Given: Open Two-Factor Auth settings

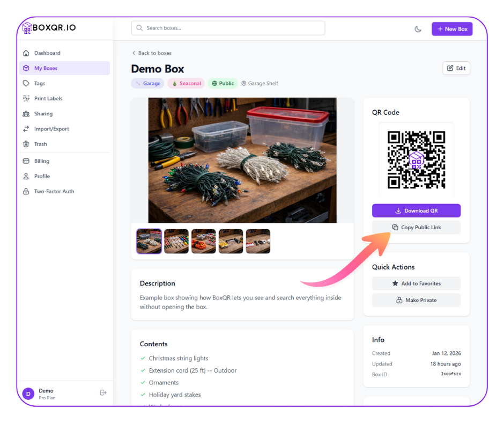Looking at the screenshot, I should [54, 191].
